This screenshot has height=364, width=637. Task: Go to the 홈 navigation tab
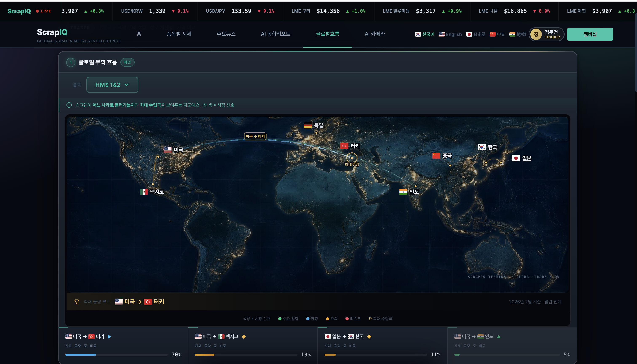139,34
